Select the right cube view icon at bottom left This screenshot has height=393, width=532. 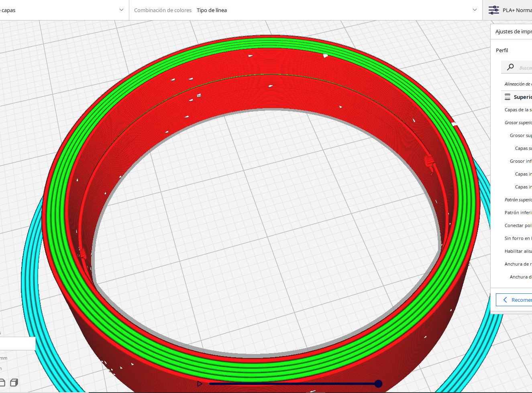coord(14,383)
